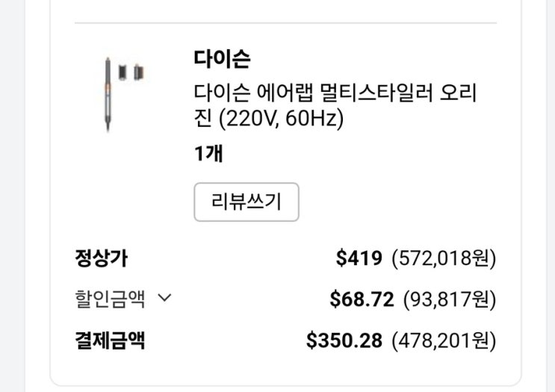Screen dimensions: 555x392
Task: Select the 572,018원 converted regular price
Action: pyautogui.click(x=444, y=259)
